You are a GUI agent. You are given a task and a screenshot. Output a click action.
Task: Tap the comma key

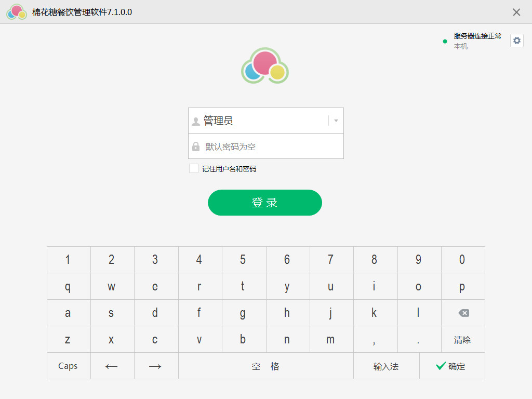click(376, 339)
